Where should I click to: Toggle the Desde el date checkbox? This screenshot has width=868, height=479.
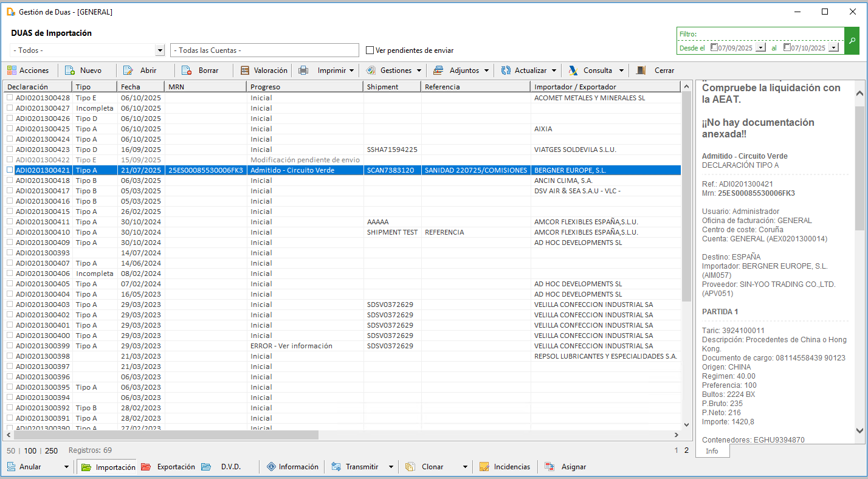coord(714,47)
